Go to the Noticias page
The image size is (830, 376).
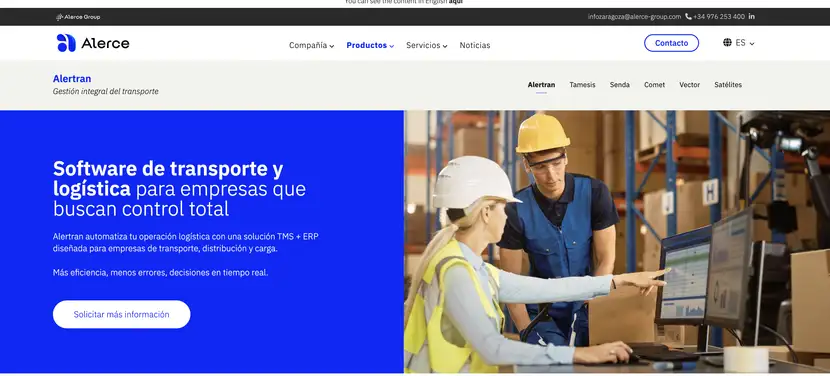point(475,46)
